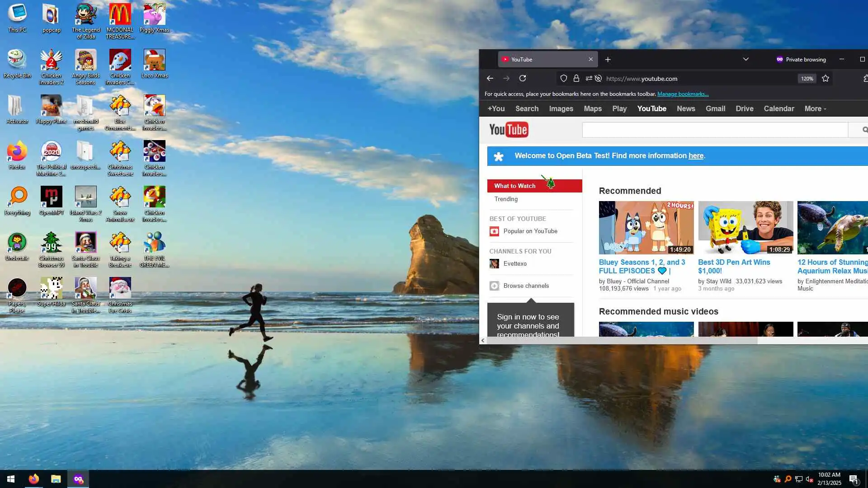
Task: Click the browser reload button
Action: (523, 78)
